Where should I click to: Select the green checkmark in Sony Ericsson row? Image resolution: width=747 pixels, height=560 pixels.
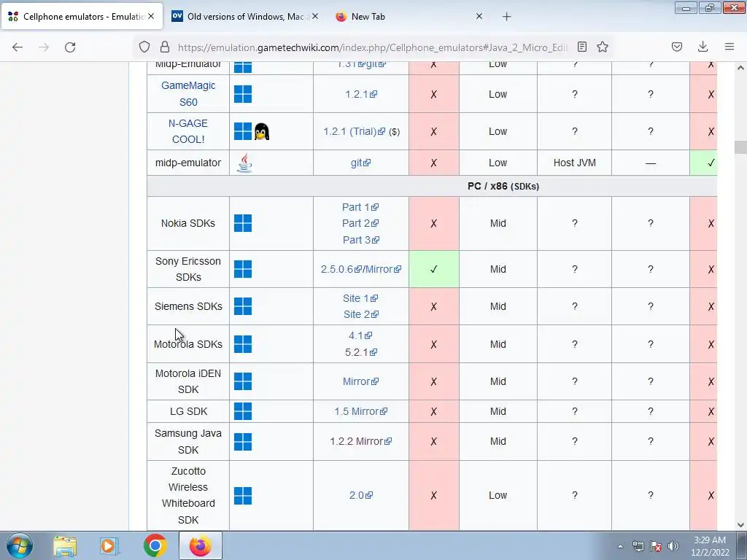coord(433,269)
